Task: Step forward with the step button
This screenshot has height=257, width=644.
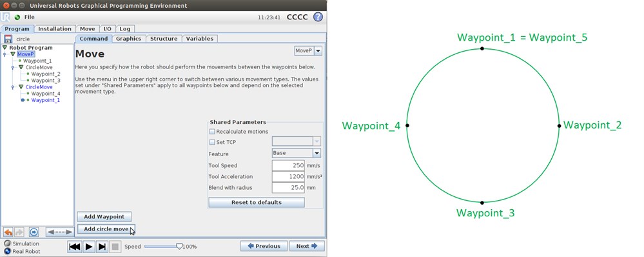Action: click(102, 247)
